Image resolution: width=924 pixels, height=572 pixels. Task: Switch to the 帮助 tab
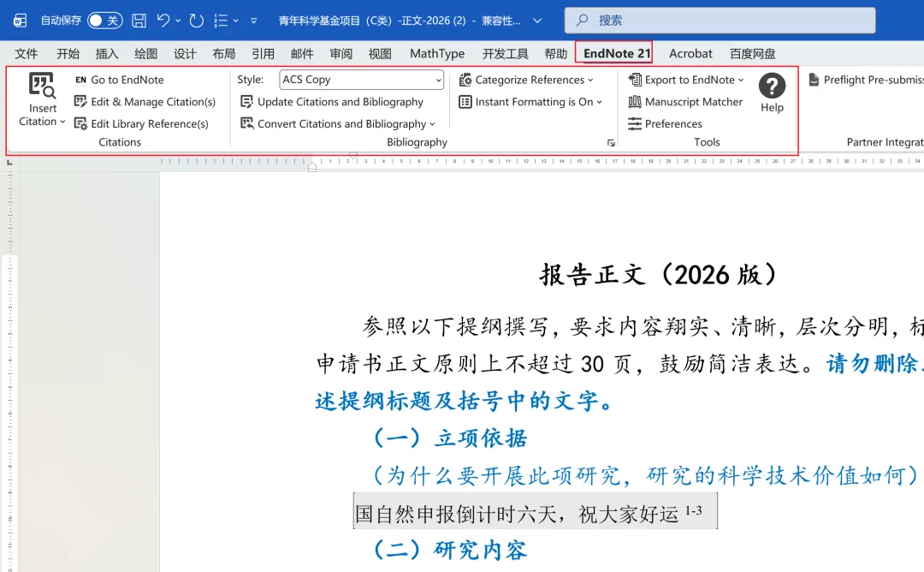pos(555,54)
